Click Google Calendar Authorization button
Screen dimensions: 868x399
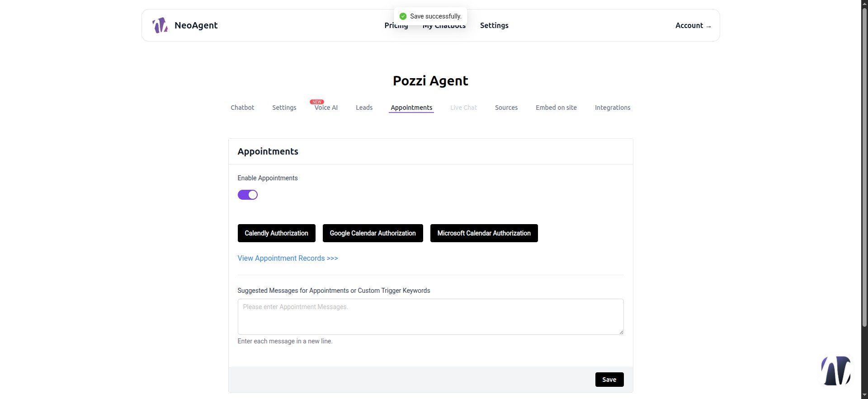(373, 233)
